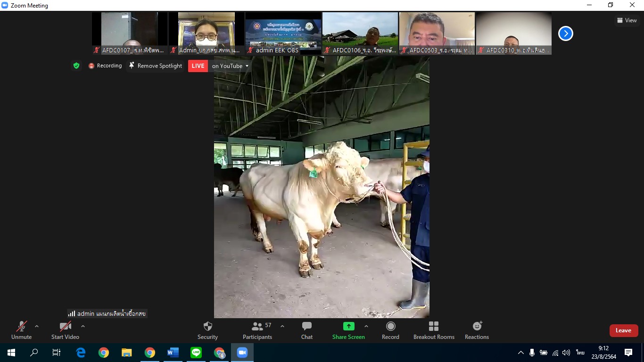This screenshot has height=362, width=644.
Task: Show hidden system tray icons
Action: click(521, 353)
